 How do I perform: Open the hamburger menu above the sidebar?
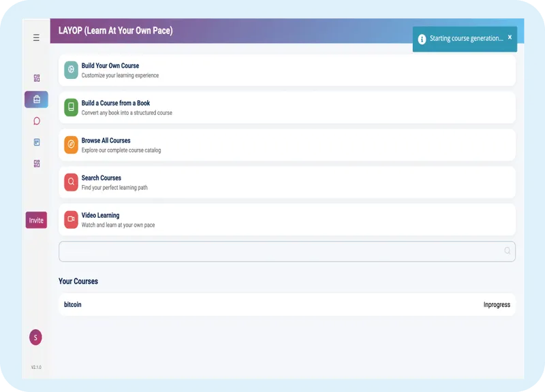point(36,37)
